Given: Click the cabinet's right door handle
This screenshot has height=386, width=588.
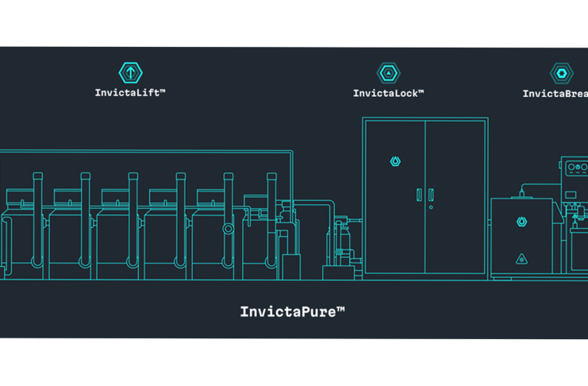Looking at the screenshot, I should (431, 195).
